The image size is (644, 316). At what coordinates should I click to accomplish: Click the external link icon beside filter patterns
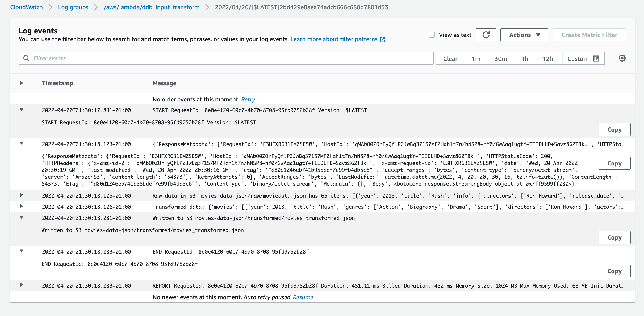click(383, 40)
